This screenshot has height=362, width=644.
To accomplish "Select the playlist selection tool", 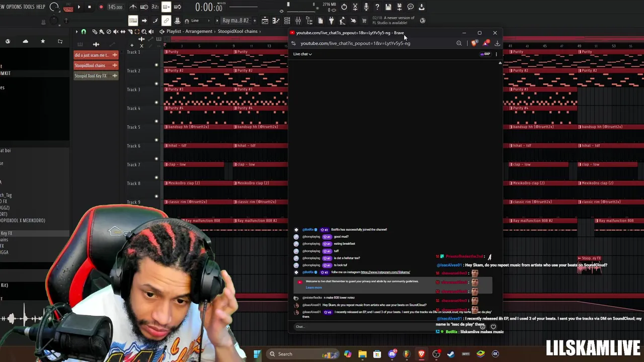I will [137, 32].
